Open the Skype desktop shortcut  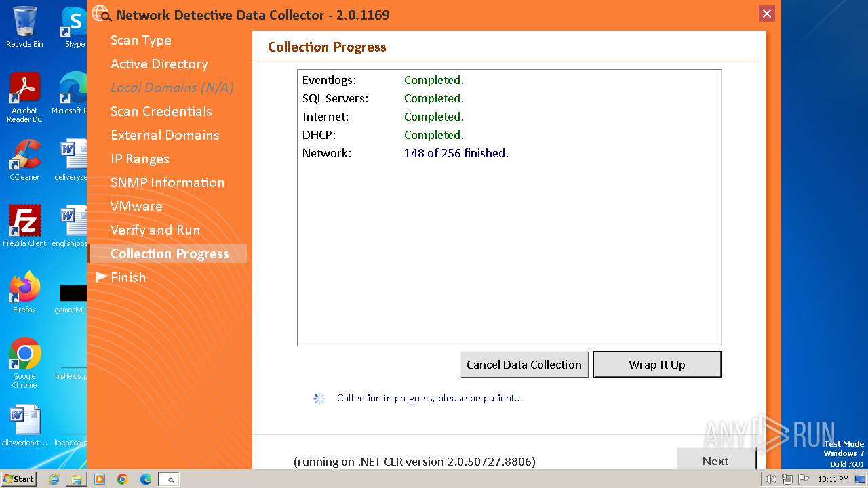point(75,27)
